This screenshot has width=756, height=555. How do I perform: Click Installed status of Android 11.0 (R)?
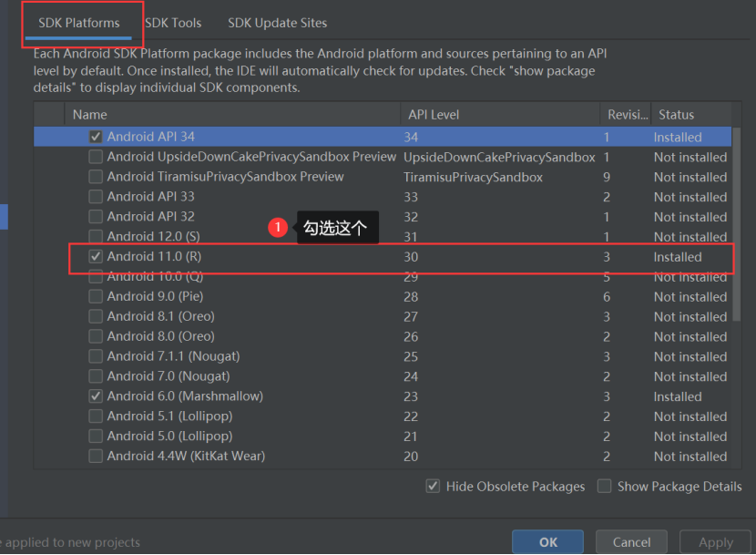pos(678,257)
